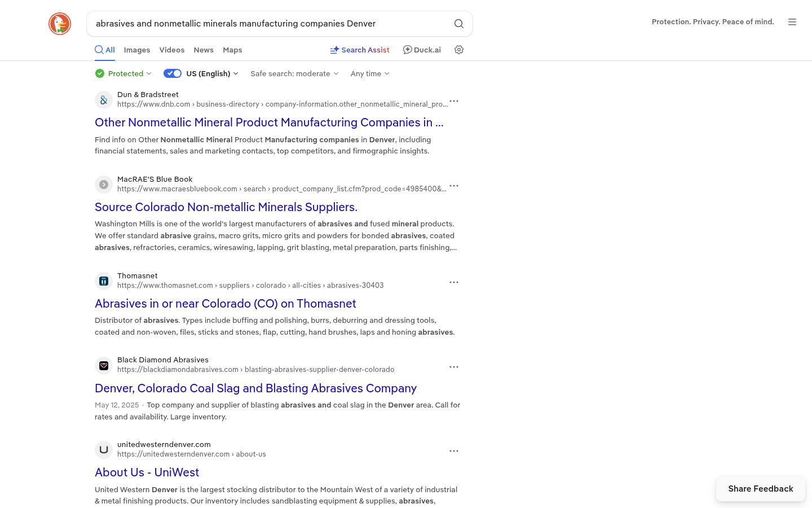Open Denver, Colorado Coal Slag and Blasting Abrasives link
The width and height of the screenshot is (812, 508).
coord(255,388)
